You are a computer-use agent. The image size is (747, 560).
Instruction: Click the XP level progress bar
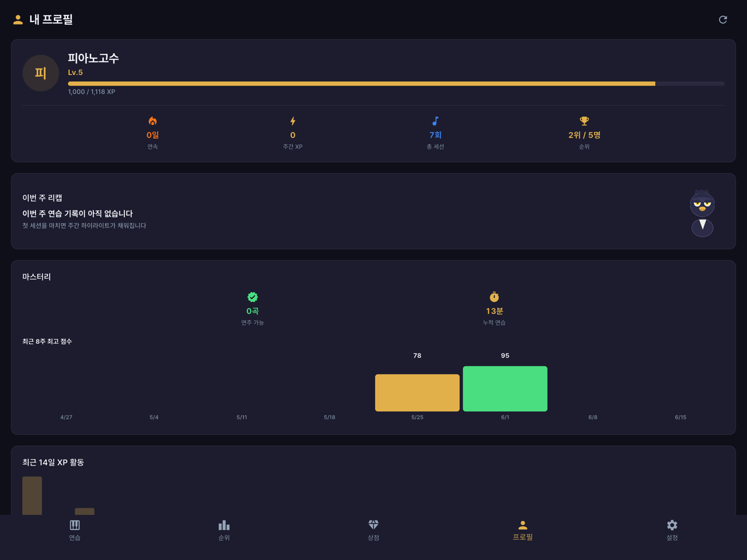pyautogui.click(x=396, y=84)
